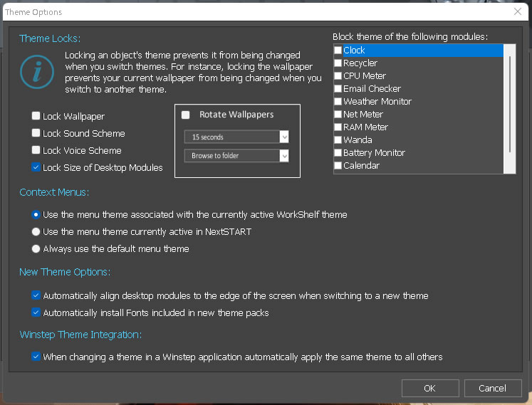
Task: Check the Battery Monitor module
Action: (338, 153)
